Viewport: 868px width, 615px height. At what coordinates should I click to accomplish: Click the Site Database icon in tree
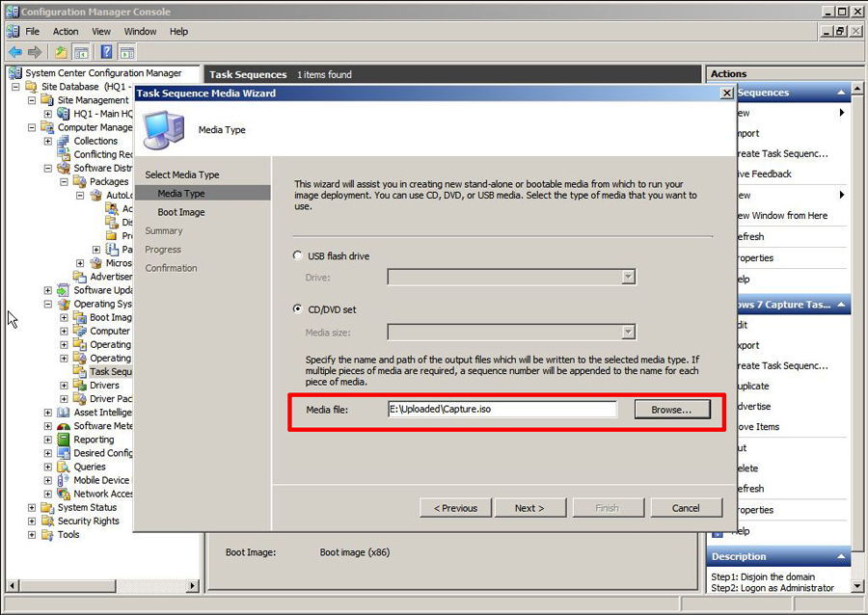pos(32,87)
